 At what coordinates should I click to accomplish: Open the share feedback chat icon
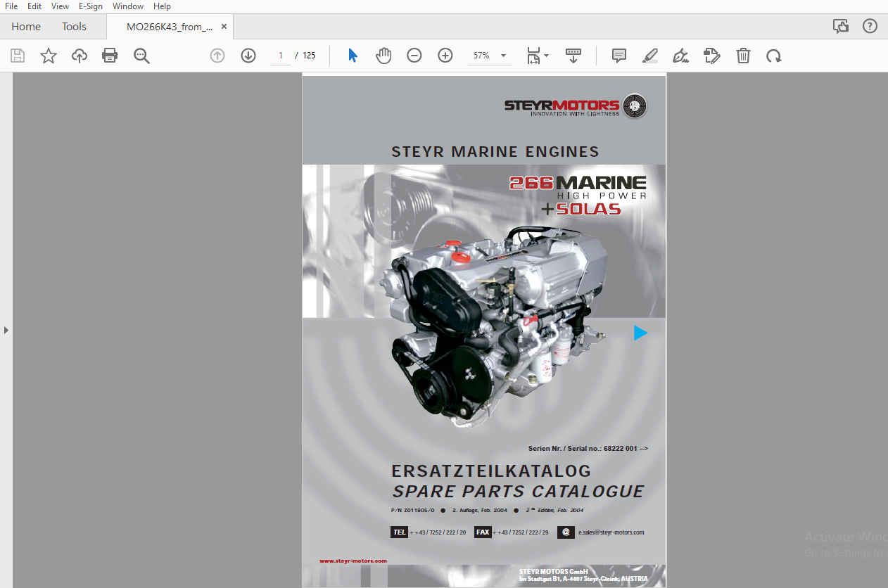click(841, 26)
